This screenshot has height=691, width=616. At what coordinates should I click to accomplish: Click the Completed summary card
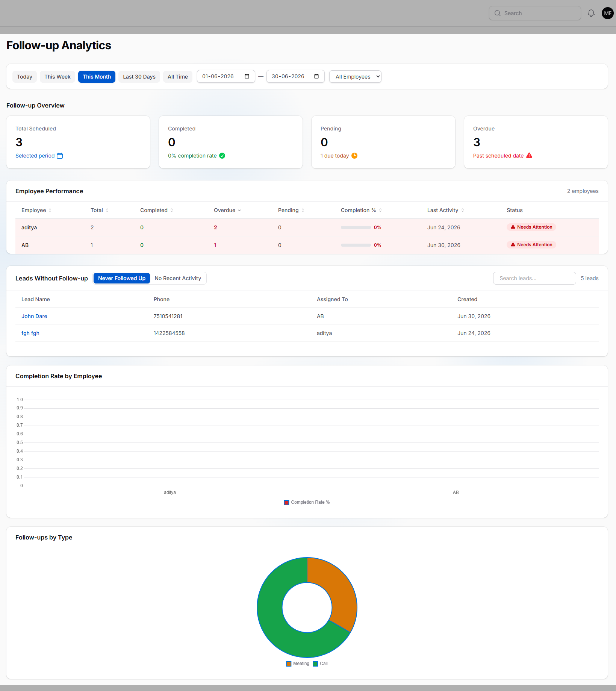pyautogui.click(x=231, y=142)
